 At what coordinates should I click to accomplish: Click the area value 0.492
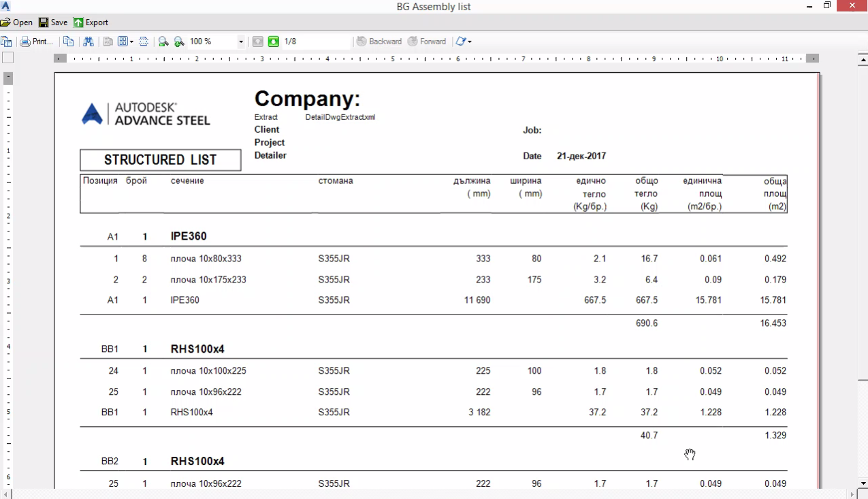[775, 259]
